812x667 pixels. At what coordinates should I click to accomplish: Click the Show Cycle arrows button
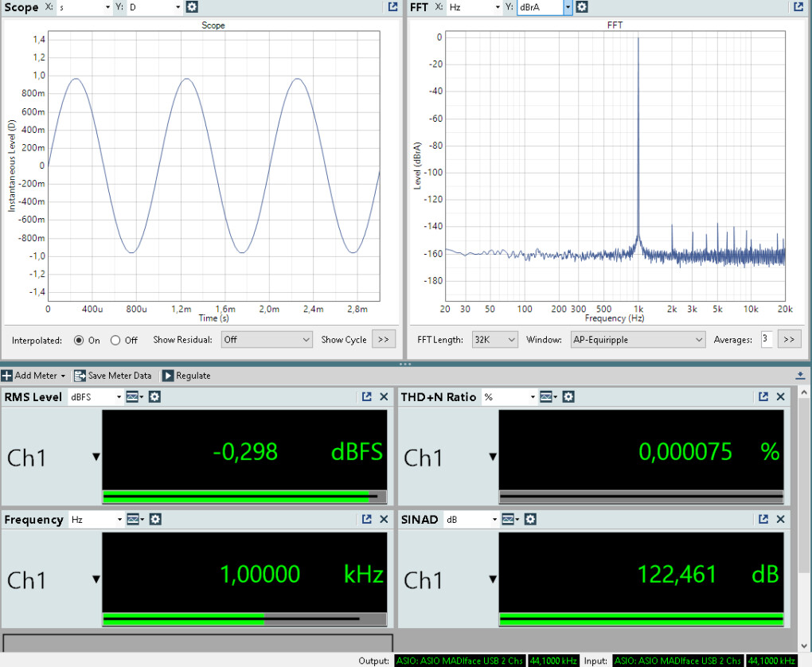pos(383,340)
